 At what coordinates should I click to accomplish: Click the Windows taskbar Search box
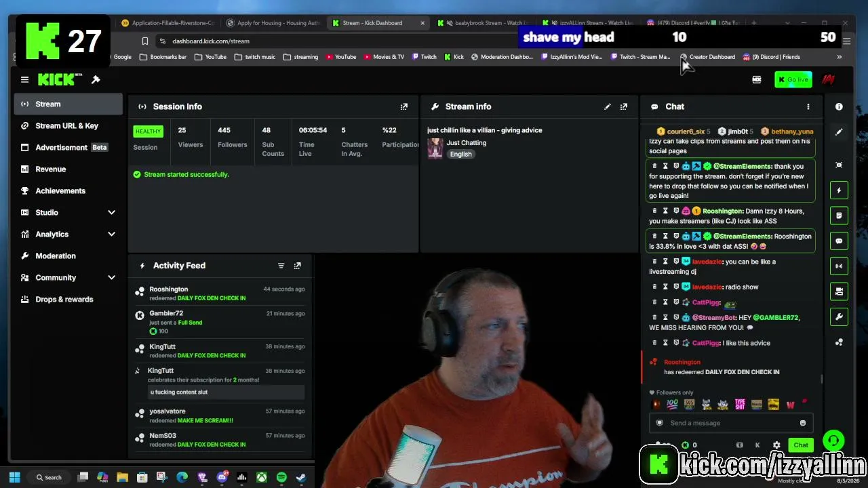coord(49,477)
